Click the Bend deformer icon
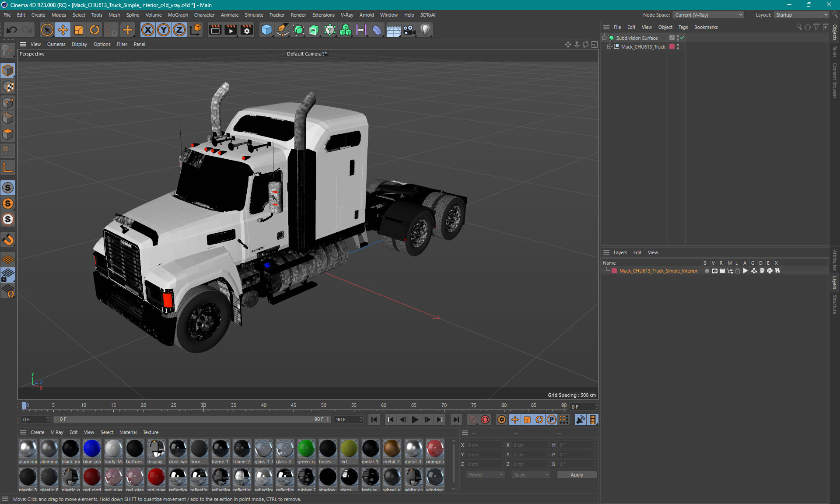Image resolution: width=840 pixels, height=504 pixels. (x=377, y=30)
